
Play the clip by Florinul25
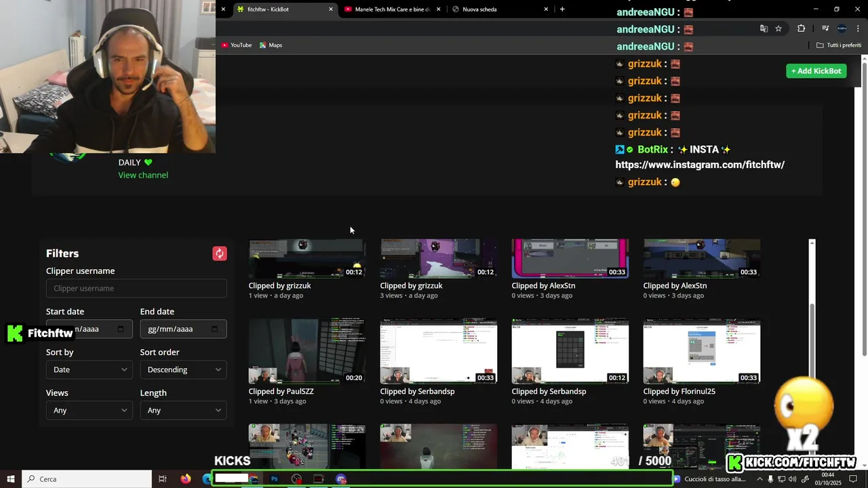701,351
